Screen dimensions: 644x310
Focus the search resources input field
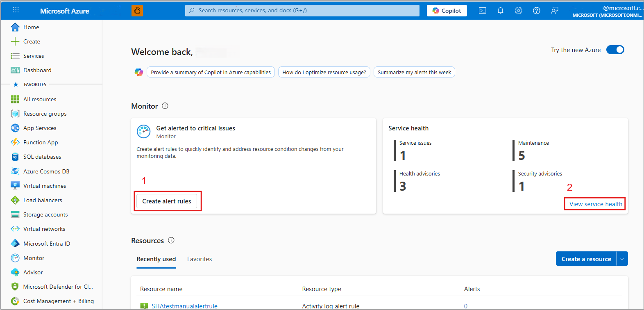tap(302, 11)
